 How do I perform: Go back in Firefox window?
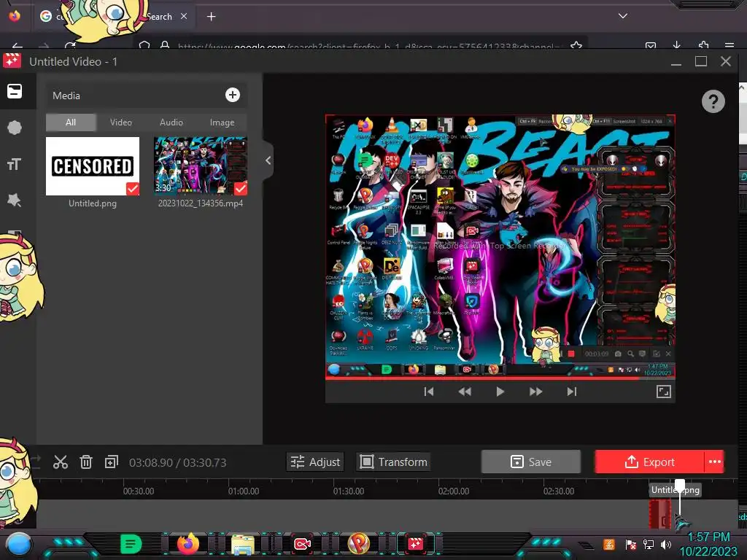click(x=18, y=46)
